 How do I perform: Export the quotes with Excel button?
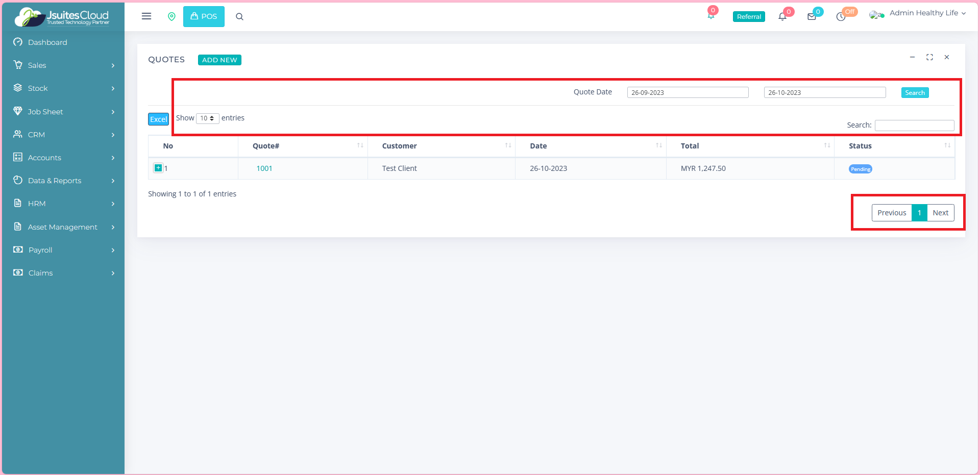158,119
